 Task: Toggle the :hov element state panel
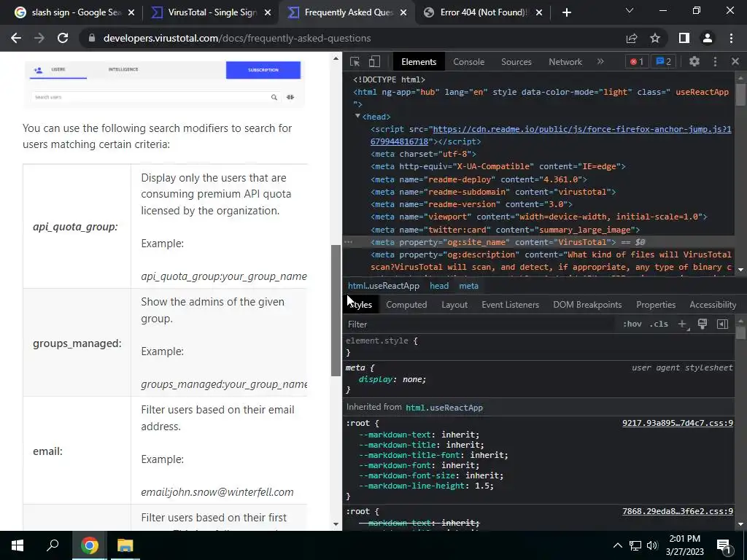click(x=632, y=324)
